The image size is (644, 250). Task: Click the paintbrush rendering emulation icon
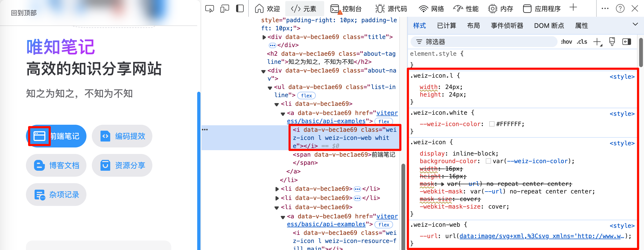tap(612, 42)
